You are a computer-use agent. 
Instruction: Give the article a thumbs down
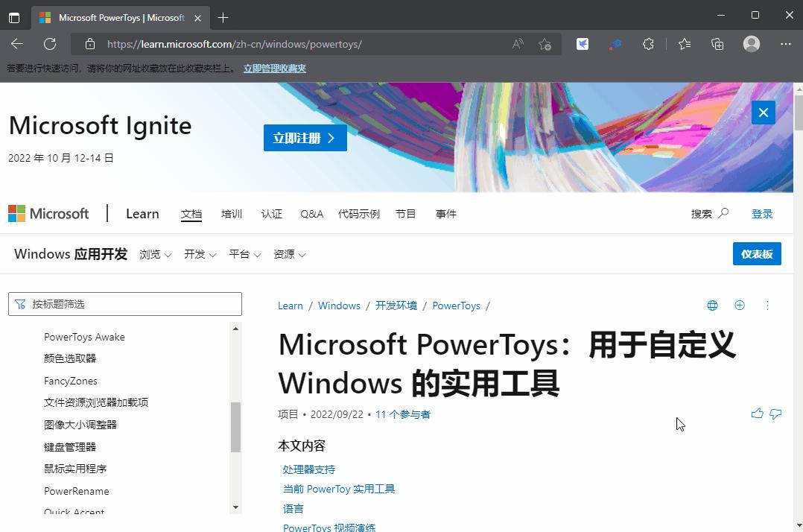(x=775, y=414)
